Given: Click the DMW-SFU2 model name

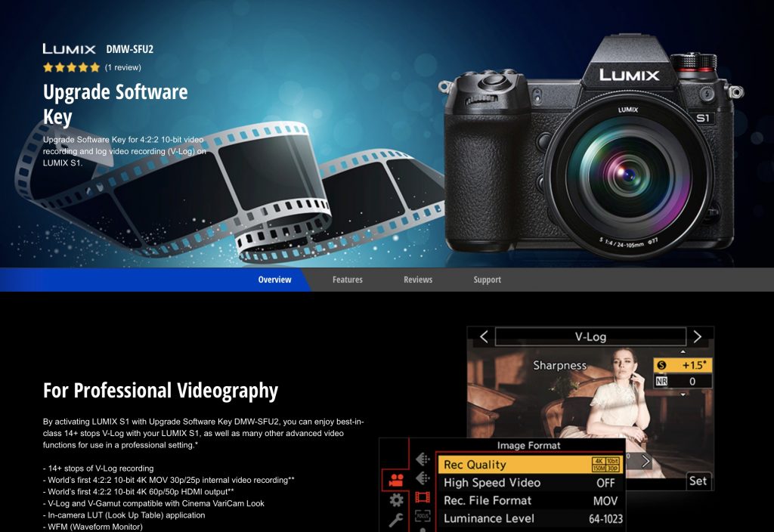Looking at the screenshot, I should (x=130, y=49).
